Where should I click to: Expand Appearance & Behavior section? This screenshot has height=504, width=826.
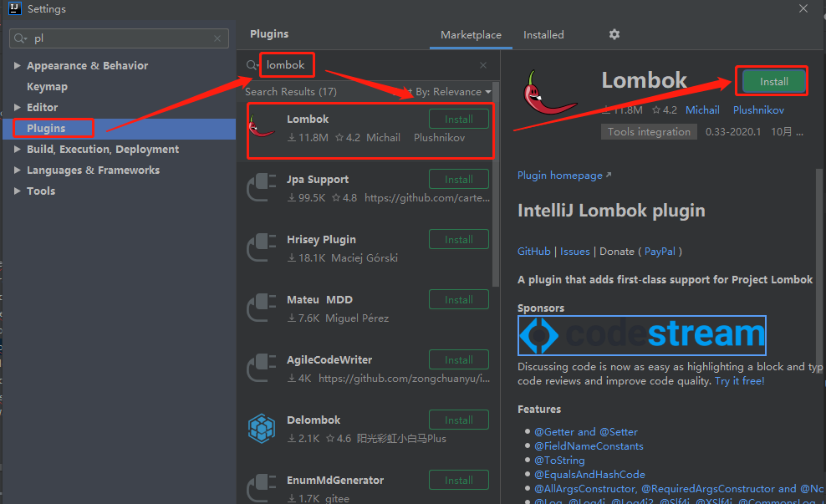point(17,65)
